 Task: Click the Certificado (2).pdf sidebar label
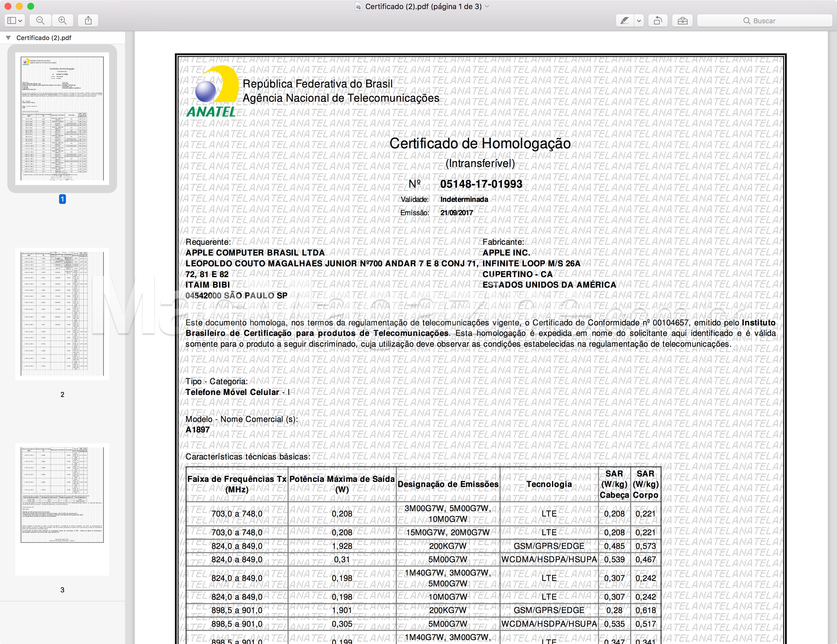click(44, 37)
